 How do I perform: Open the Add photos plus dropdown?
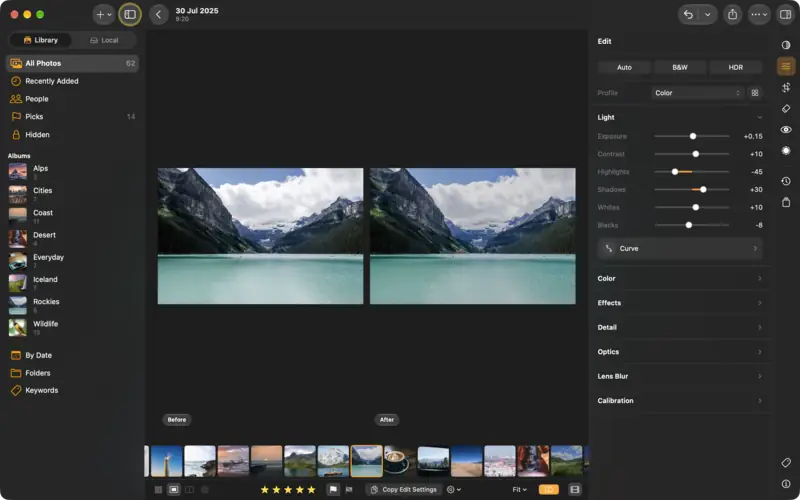104,14
